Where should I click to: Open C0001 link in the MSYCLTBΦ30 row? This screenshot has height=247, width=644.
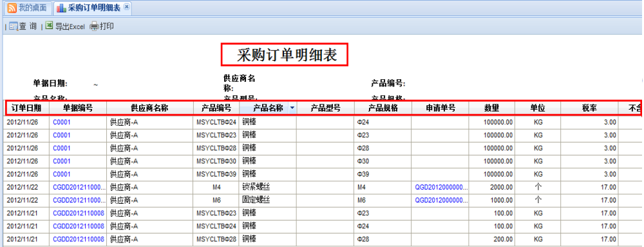(62, 161)
